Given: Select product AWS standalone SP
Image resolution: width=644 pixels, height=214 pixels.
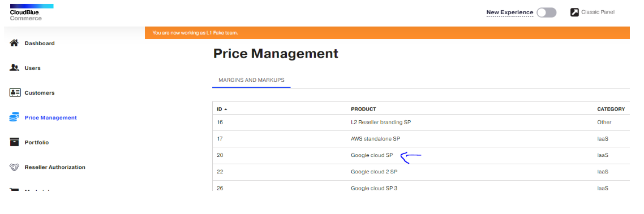Looking at the screenshot, I should point(375,139).
